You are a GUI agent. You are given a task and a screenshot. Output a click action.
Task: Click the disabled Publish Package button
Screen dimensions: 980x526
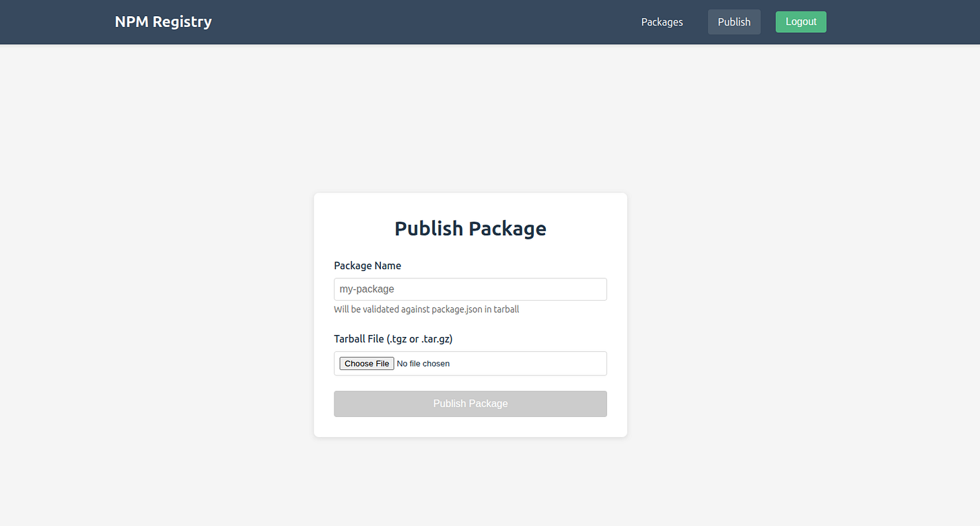click(x=470, y=404)
